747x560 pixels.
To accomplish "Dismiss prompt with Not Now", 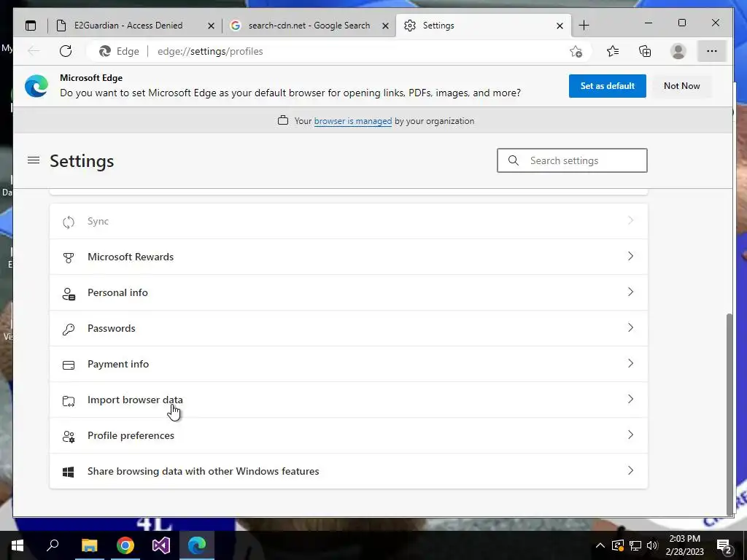I will coord(682,86).
